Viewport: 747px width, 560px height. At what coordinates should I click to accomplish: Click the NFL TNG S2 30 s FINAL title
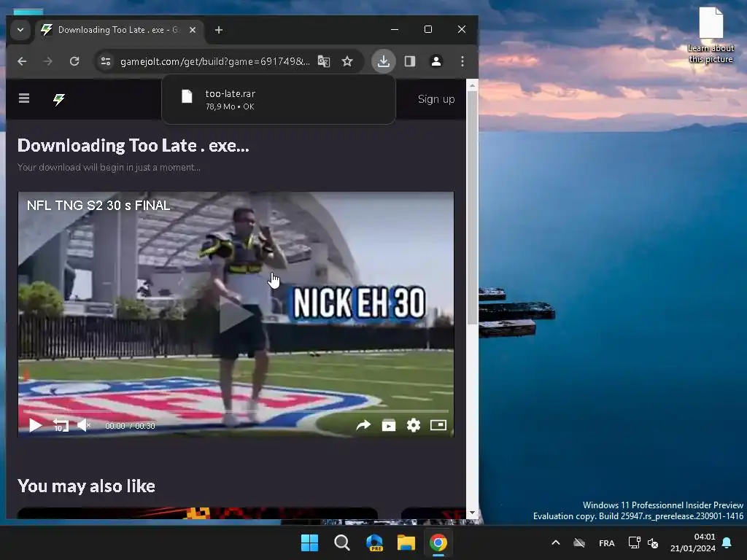(x=98, y=205)
